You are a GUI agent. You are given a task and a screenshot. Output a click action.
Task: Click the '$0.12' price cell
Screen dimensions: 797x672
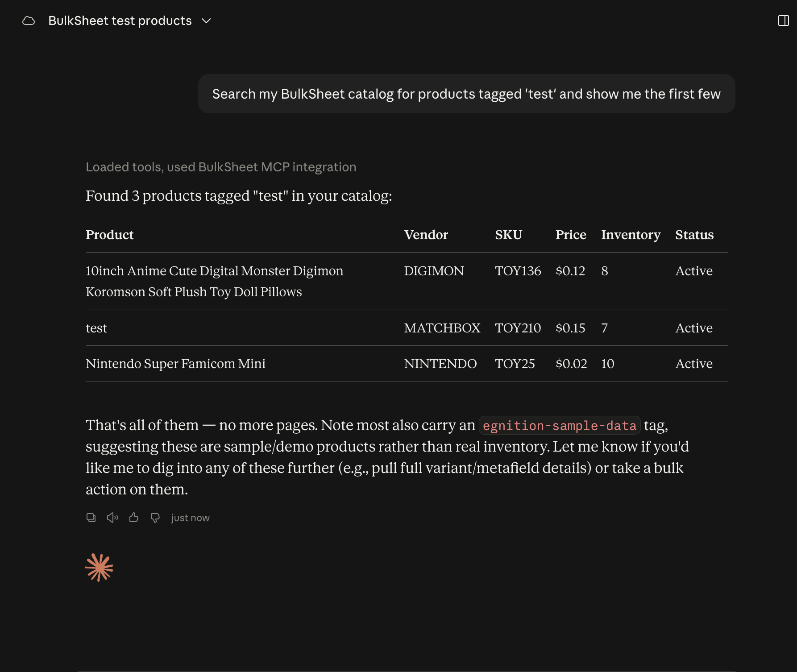point(570,271)
